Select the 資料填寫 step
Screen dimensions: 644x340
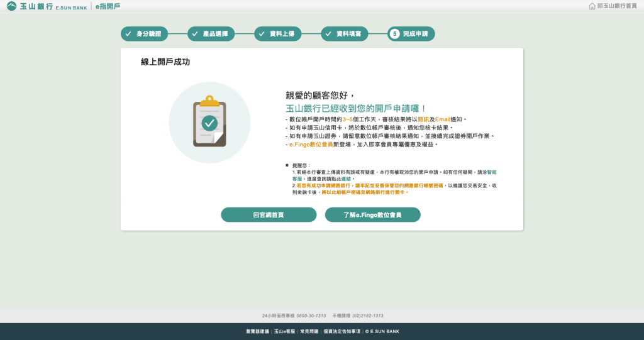(x=344, y=34)
